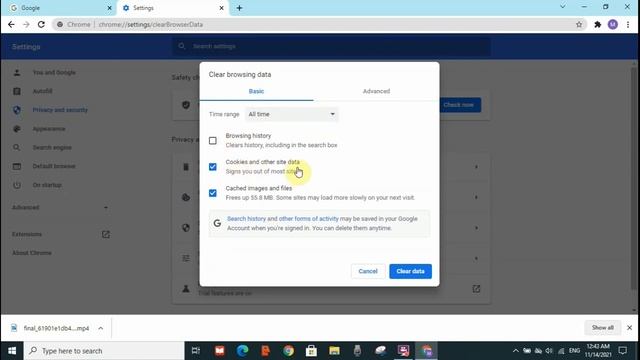The height and width of the screenshot is (360, 640).
Task: Show hidden system tray icons
Action: point(516,351)
